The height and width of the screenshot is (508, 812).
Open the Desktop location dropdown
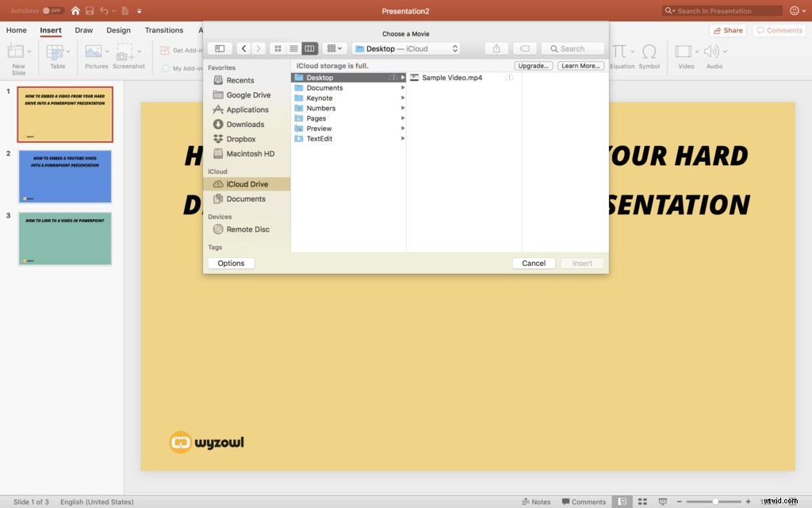click(x=406, y=48)
